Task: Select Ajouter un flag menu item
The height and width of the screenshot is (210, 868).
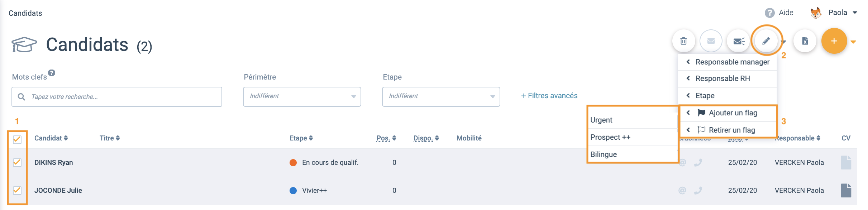Action: (728, 113)
